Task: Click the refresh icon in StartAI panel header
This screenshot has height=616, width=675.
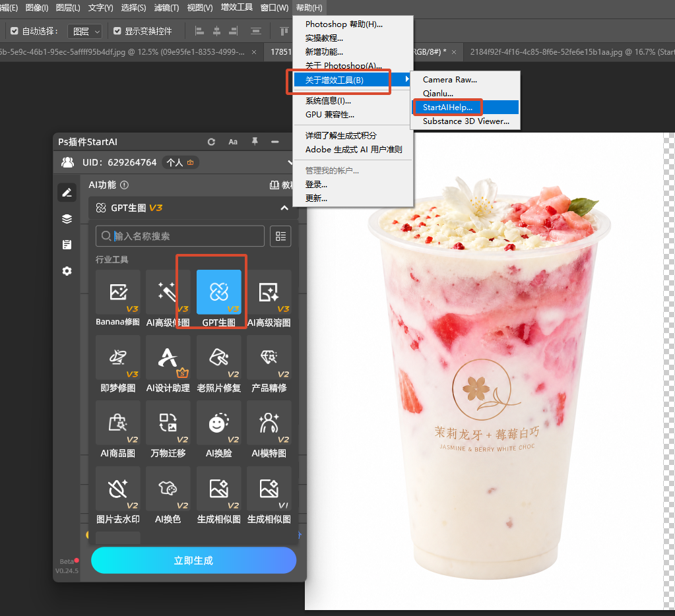Action: click(x=211, y=142)
